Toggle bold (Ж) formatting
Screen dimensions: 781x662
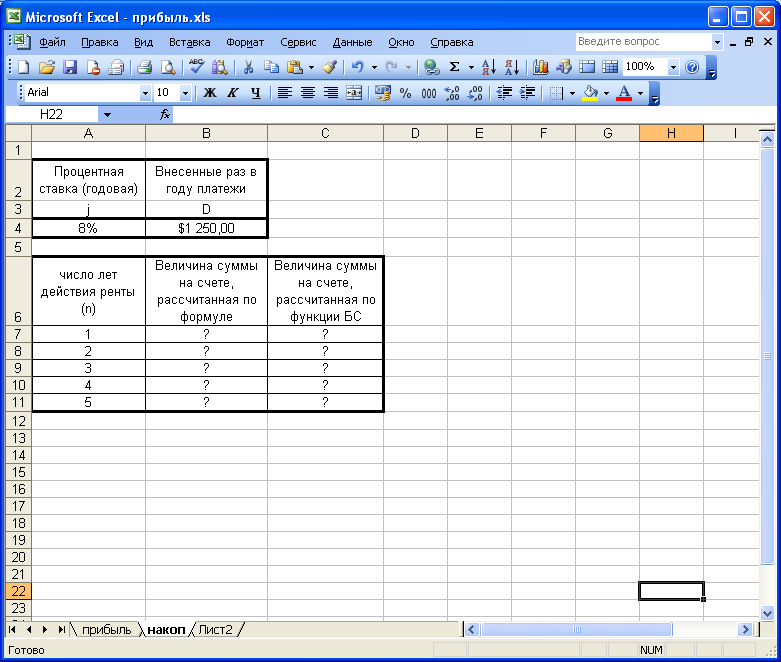[210, 93]
